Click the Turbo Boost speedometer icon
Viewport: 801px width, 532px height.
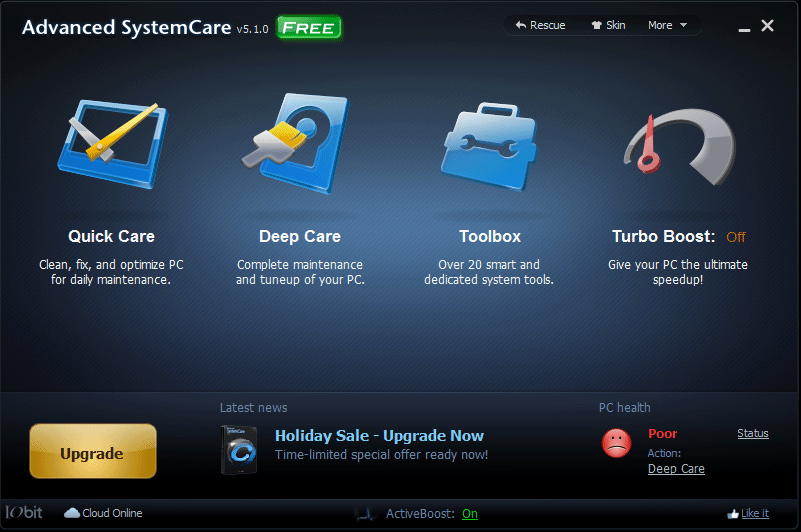click(679, 147)
